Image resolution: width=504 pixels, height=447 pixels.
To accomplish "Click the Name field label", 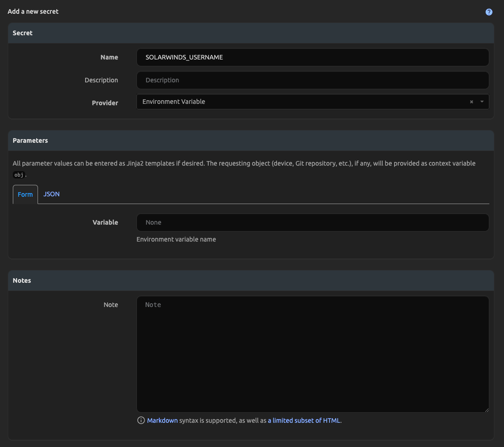I will pyautogui.click(x=109, y=58).
